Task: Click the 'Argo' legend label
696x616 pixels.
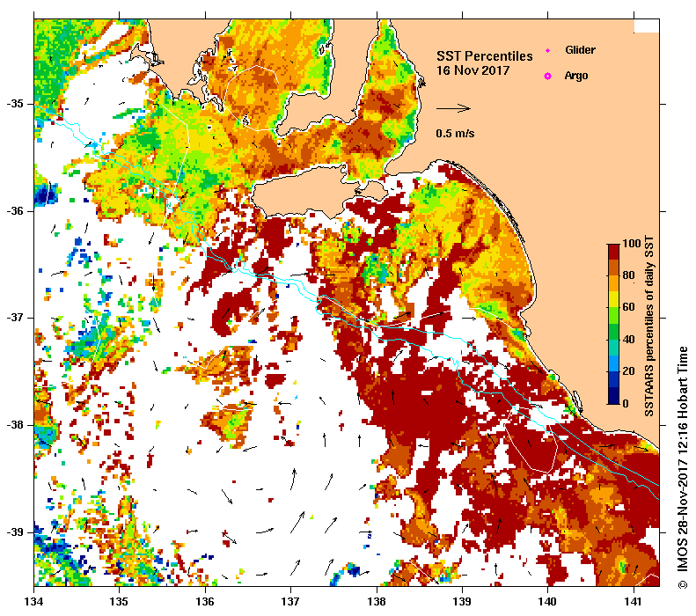Action: 576,76
